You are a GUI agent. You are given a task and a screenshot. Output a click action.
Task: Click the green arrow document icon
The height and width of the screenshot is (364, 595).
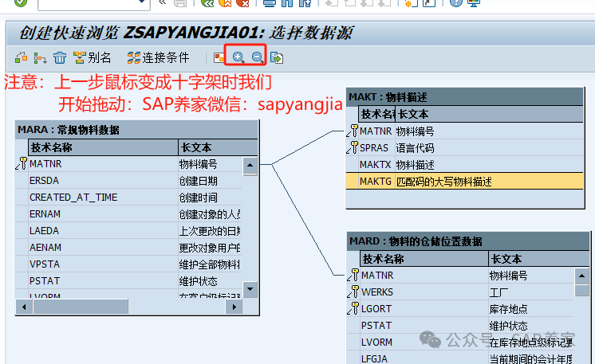[x=277, y=58]
